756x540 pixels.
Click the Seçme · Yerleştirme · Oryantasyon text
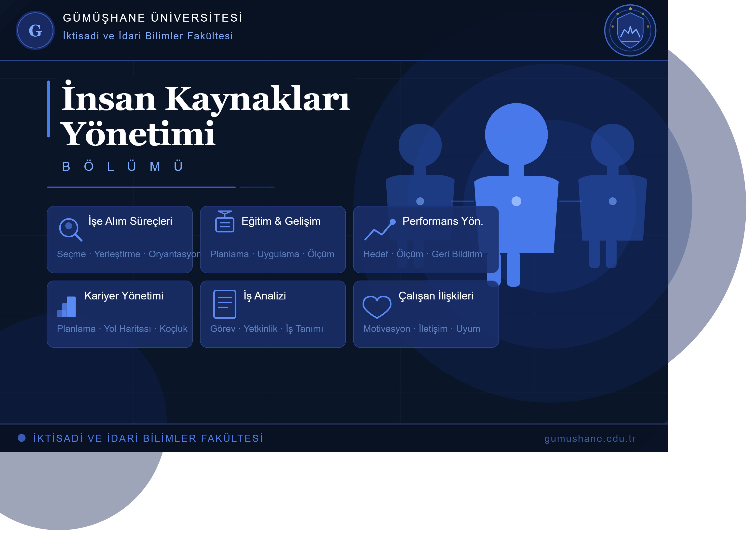click(x=129, y=254)
